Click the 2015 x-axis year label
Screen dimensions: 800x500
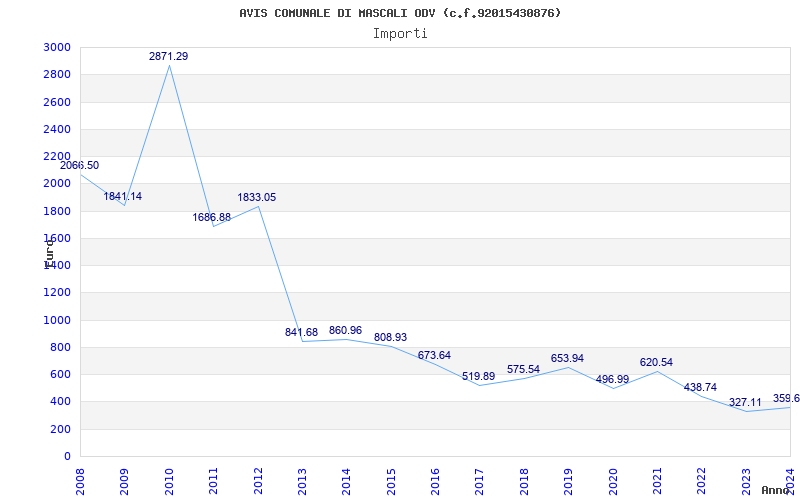pos(391,481)
